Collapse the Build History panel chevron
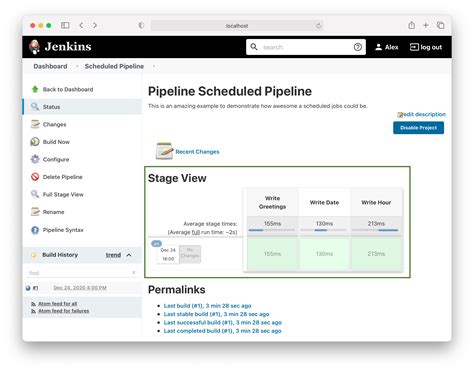 point(129,255)
